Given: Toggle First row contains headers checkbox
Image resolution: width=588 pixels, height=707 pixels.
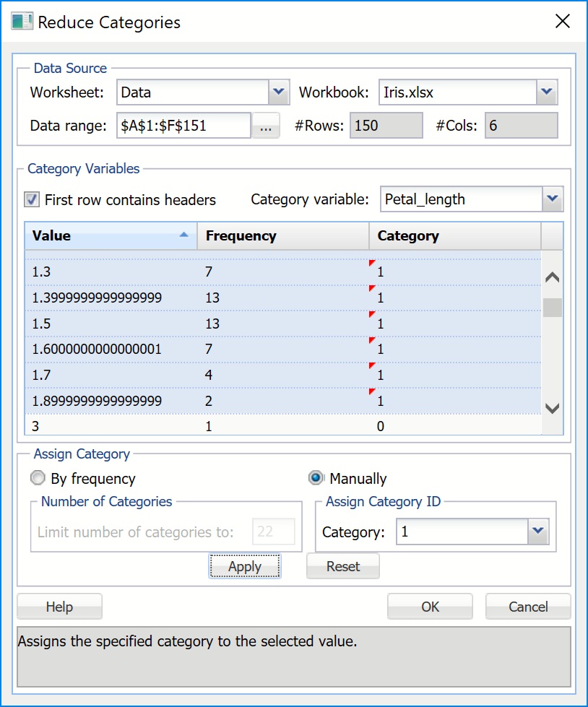Looking at the screenshot, I should (32, 199).
